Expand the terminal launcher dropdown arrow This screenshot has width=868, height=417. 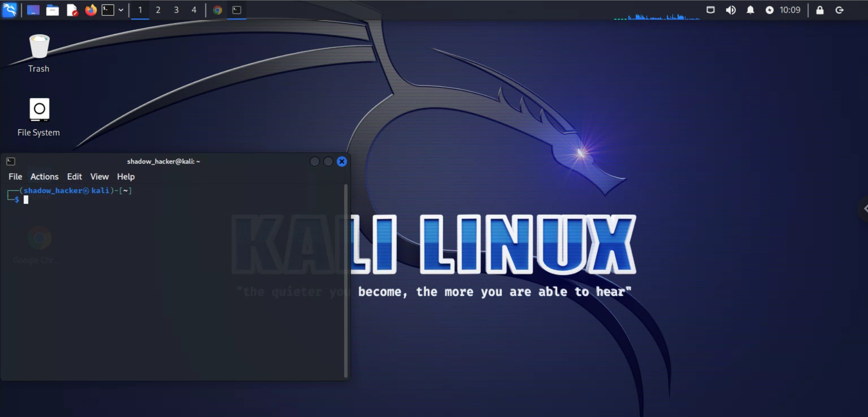coord(121,10)
